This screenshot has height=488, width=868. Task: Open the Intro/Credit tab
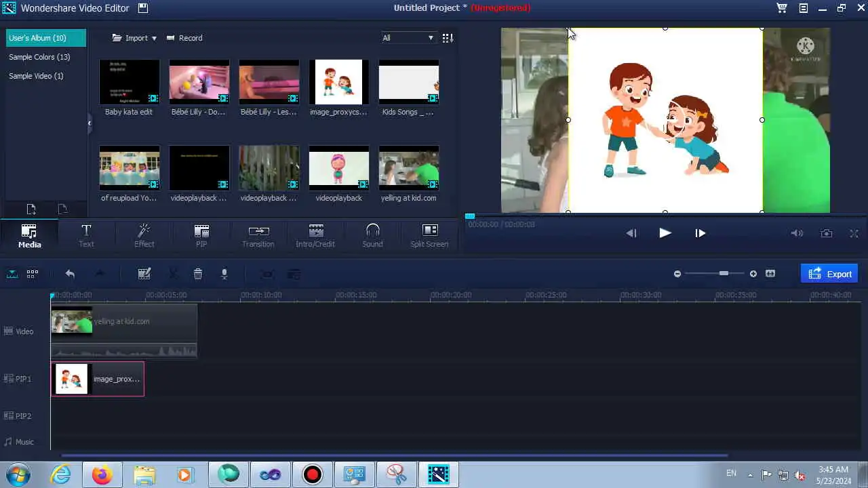315,235
